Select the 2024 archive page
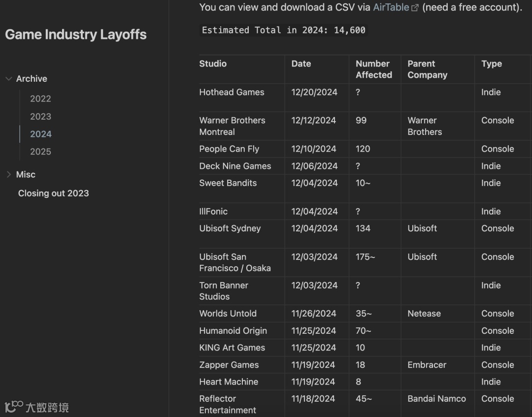Screen dimensions: 532x417 click(41, 134)
